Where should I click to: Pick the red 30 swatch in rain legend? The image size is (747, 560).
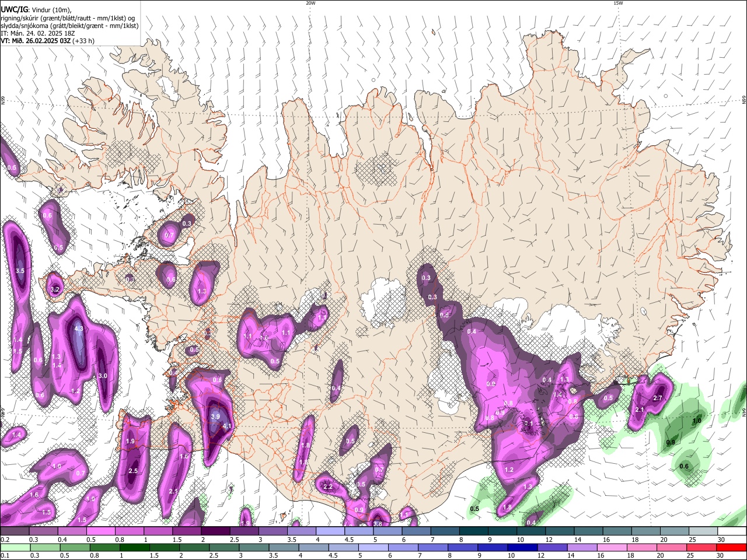point(731,547)
